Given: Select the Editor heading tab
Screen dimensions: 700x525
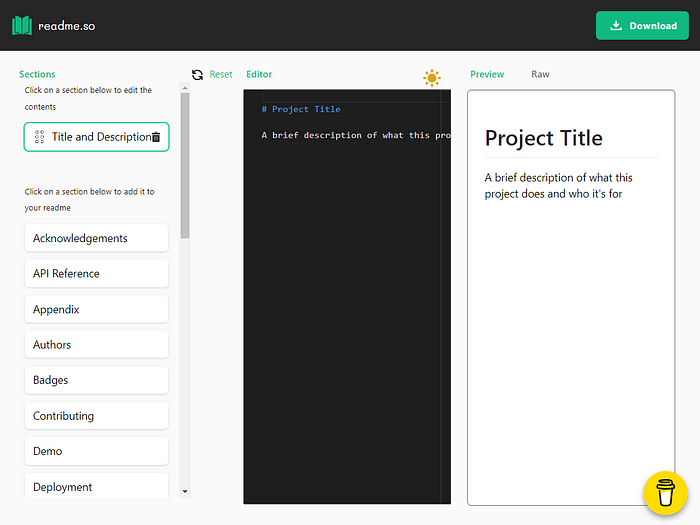Looking at the screenshot, I should [x=259, y=74].
